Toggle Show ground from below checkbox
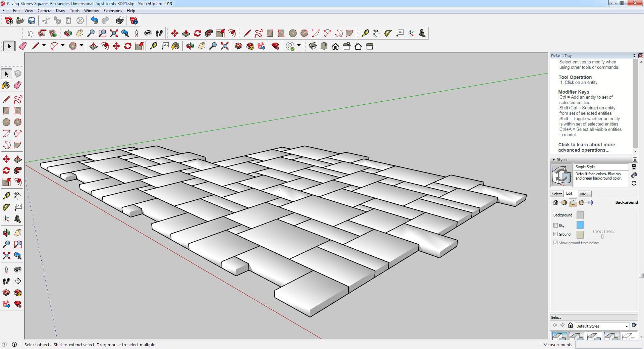644x349 pixels. point(555,243)
